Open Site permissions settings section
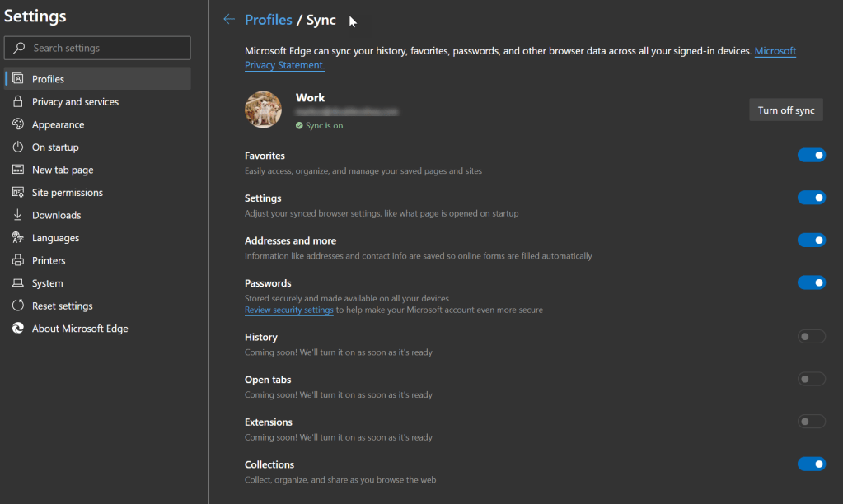Screen dimensions: 843x504 67,193
